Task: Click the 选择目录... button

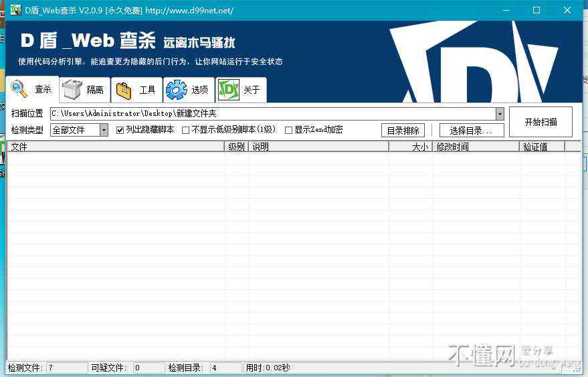Action: (x=472, y=131)
